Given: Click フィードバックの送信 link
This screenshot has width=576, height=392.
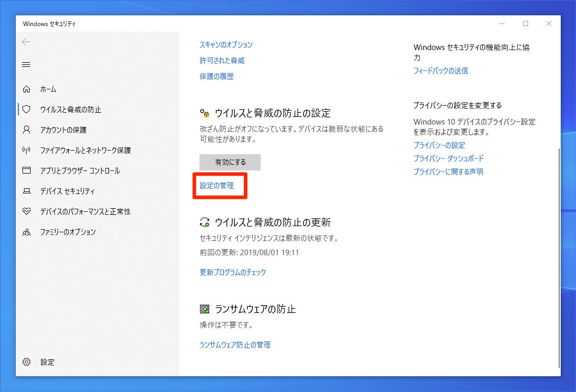Looking at the screenshot, I should [441, 71].
